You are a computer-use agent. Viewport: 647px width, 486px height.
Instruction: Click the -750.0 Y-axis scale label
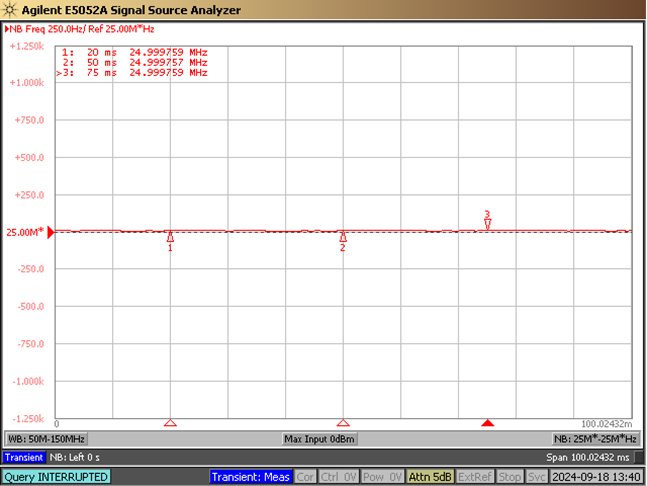pyautogui.click(x=31, y=344)
